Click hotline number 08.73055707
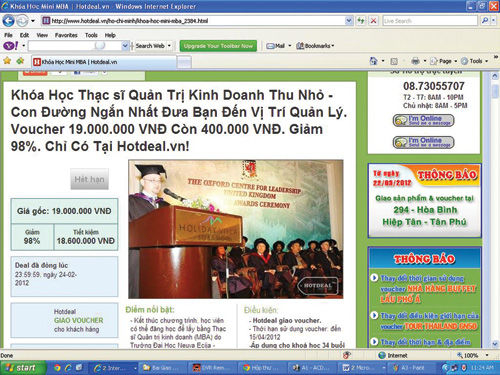Viewport: 500px width, 375px height. click(434, 86)
